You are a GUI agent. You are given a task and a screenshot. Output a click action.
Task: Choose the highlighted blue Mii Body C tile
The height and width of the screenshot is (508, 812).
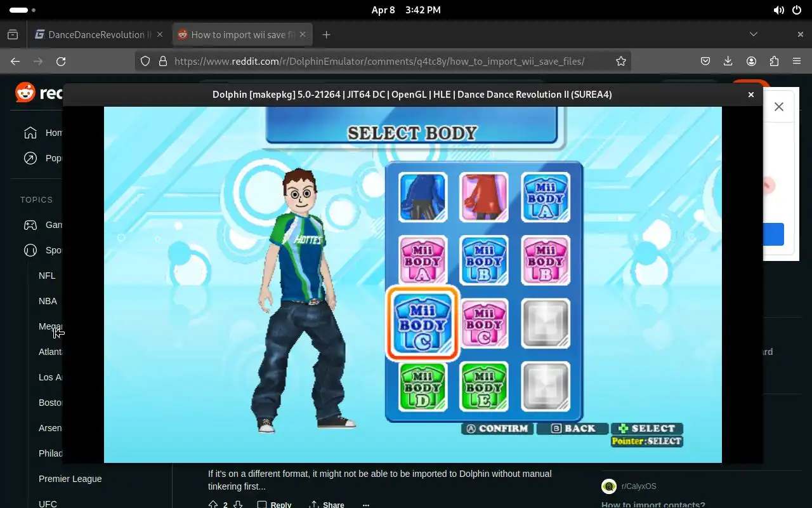coord(422,323)
